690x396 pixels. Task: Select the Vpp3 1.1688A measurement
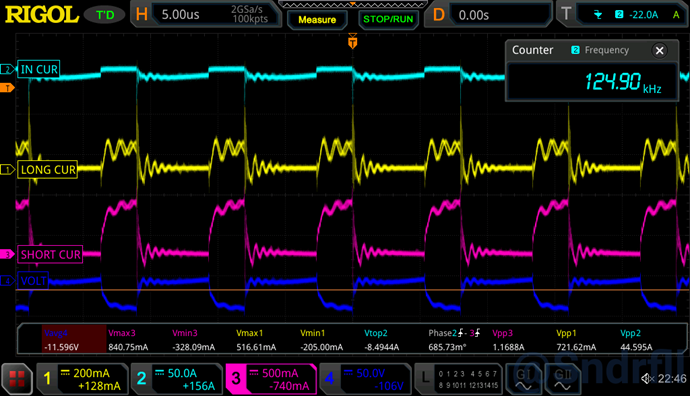508,340
